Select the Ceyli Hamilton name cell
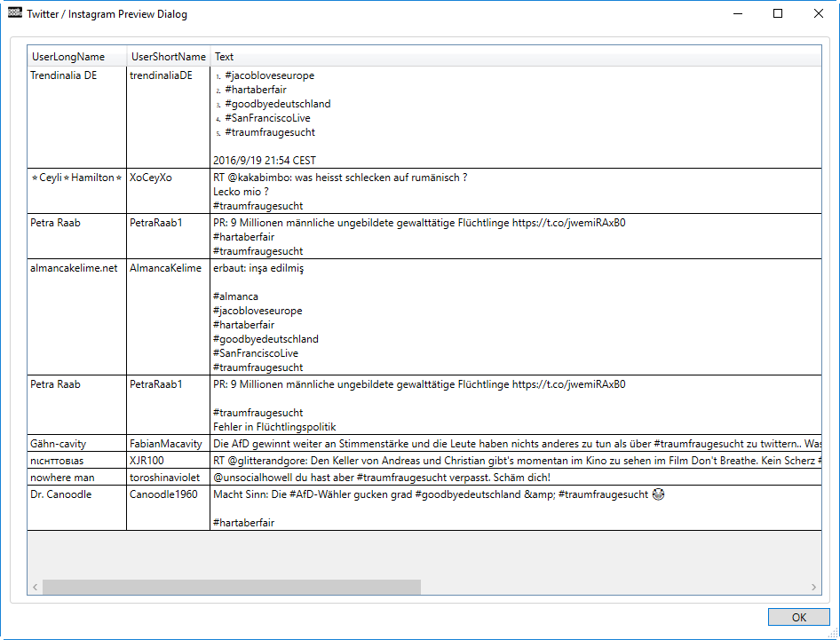 point(76,191)
